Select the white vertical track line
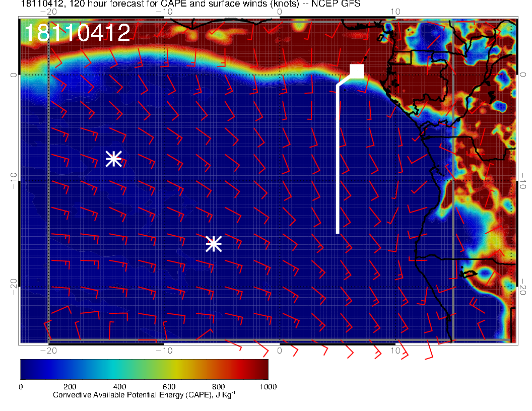532x411 pixels. point(338,161)
